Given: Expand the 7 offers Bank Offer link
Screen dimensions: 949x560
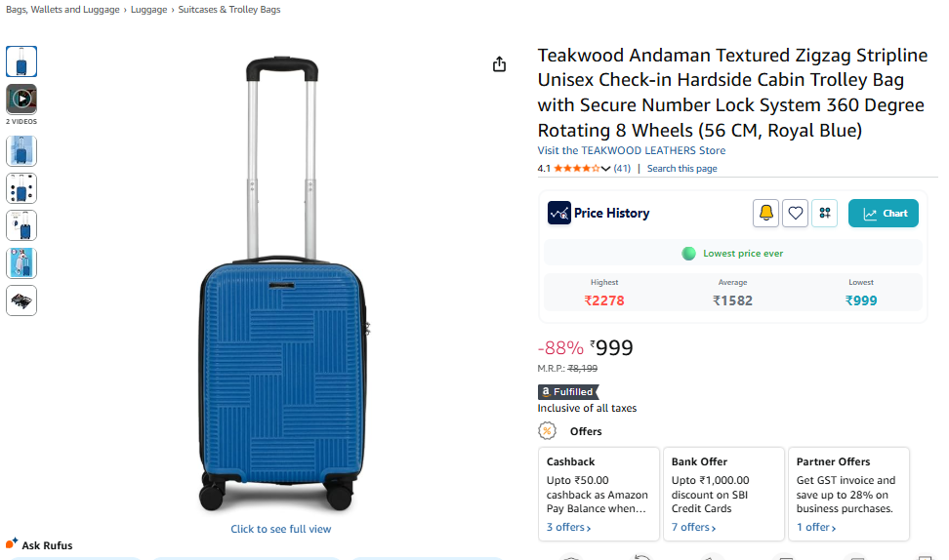Looking at the screenshot, I should click(x=693, y=527).
